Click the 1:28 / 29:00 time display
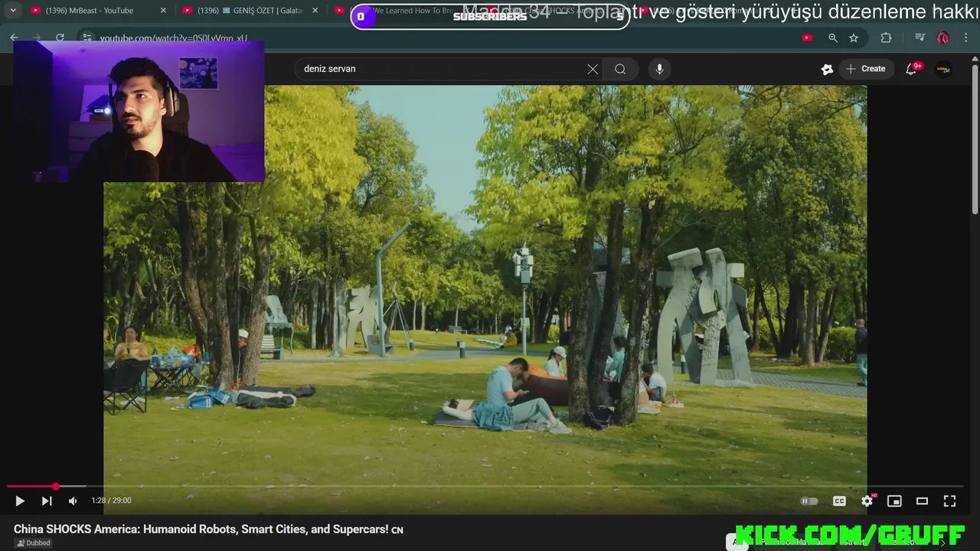Image resolution: width=980 pixels, height=551 pixels. [111, 500]
